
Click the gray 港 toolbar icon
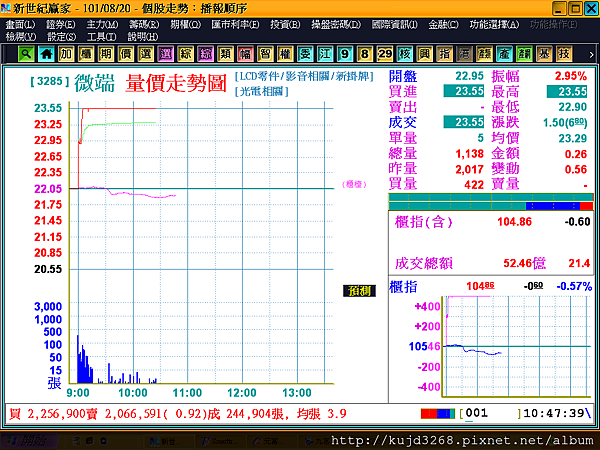[x=464, y=54]
